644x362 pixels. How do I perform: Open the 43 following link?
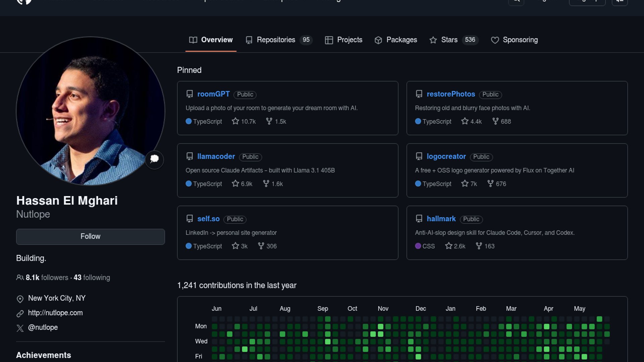(92, 278)
